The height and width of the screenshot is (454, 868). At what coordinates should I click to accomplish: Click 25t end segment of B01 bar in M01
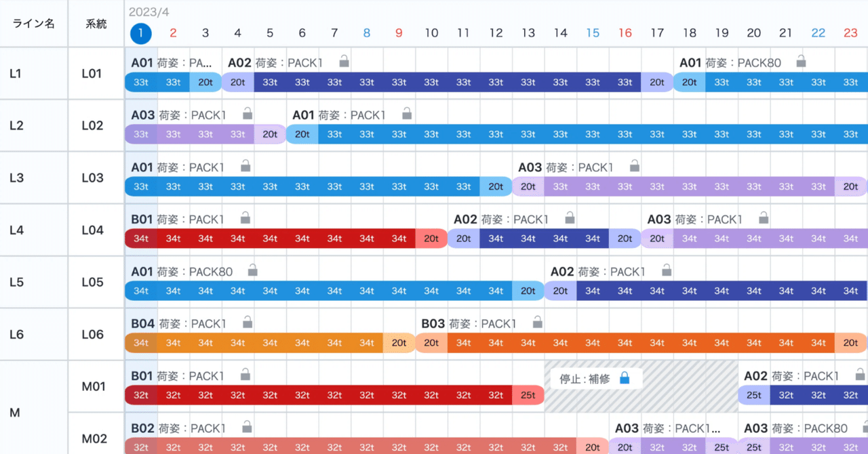(x=528, y=395)
